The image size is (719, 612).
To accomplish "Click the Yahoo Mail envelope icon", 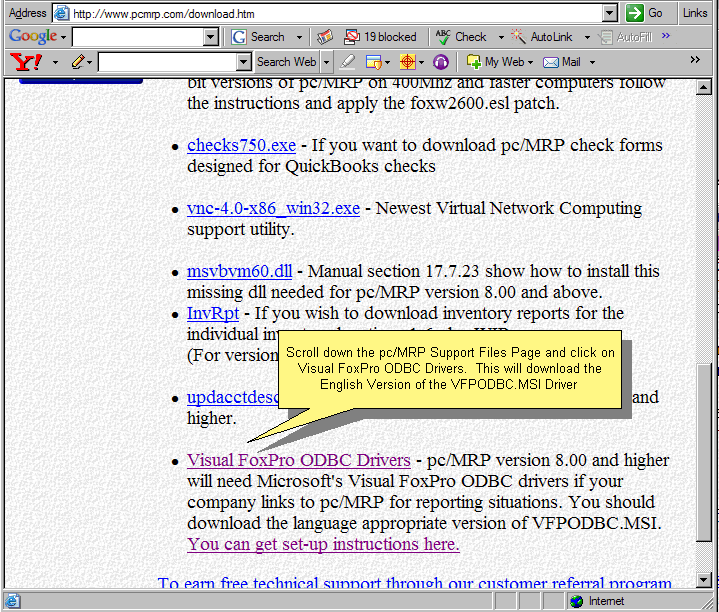I will [551, 62].
